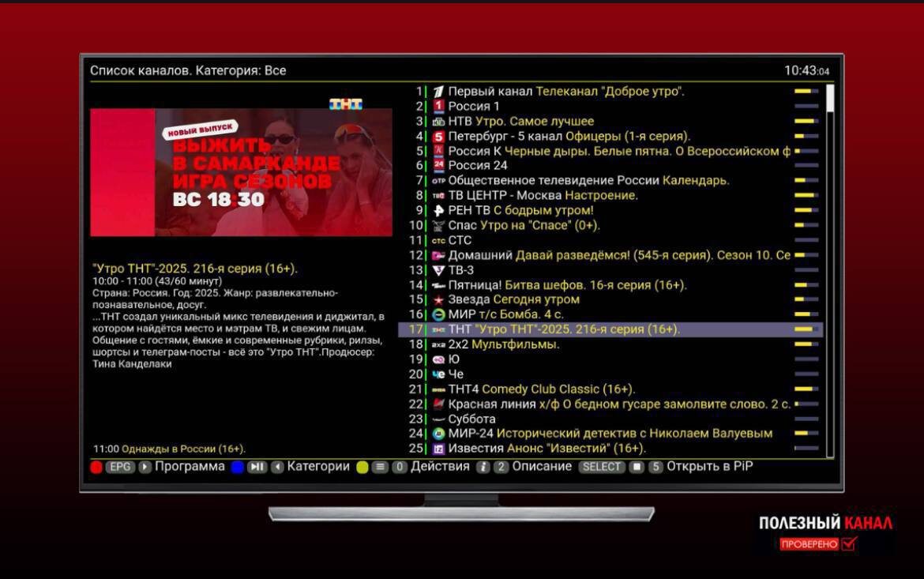Click the EPG key badge
The image size is (924, 579).
[x=120, y=467]
